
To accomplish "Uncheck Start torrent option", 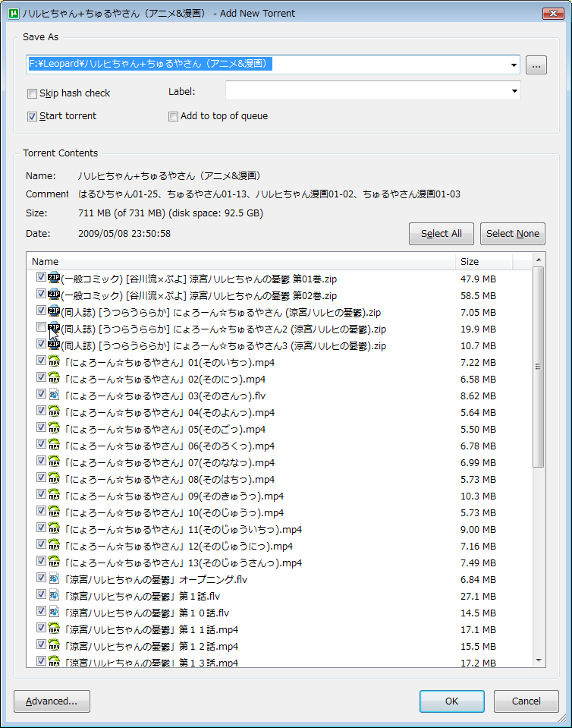I will (32, 117).
